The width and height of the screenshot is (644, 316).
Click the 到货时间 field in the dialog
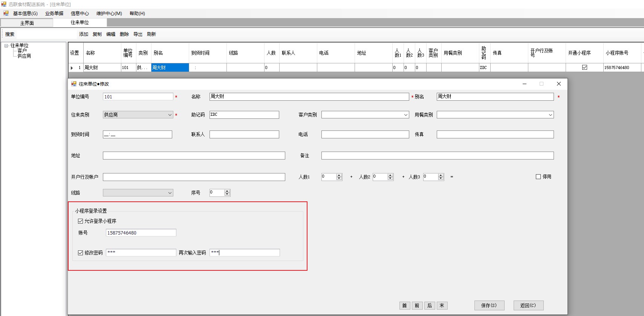(138, 134)
